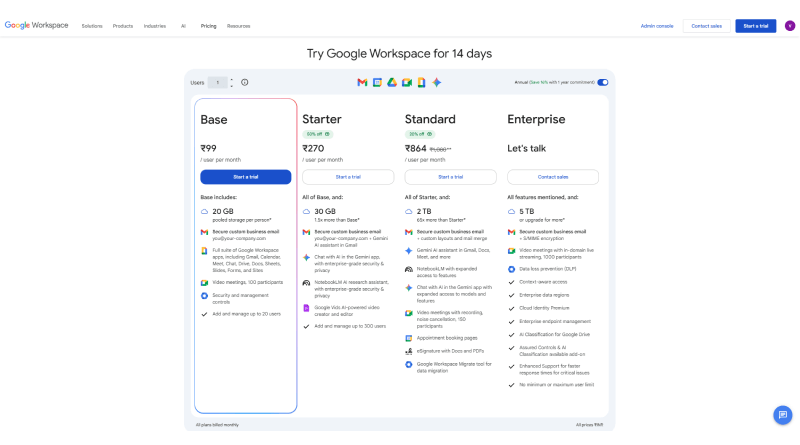
Task: Click the cloud icon beside 30 GB storage
Action: [x=306, y=211]
